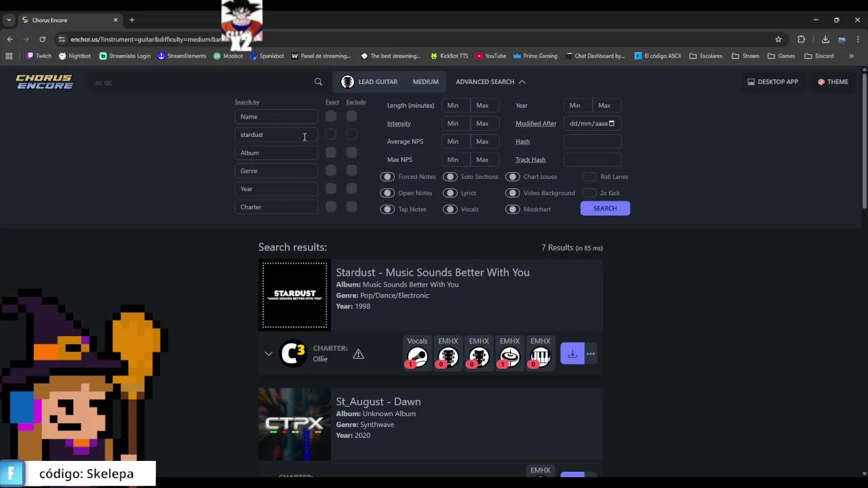Open the Medium difficulty dropdown
Screen dimensions: 868x488
click(x=425, y=82)
